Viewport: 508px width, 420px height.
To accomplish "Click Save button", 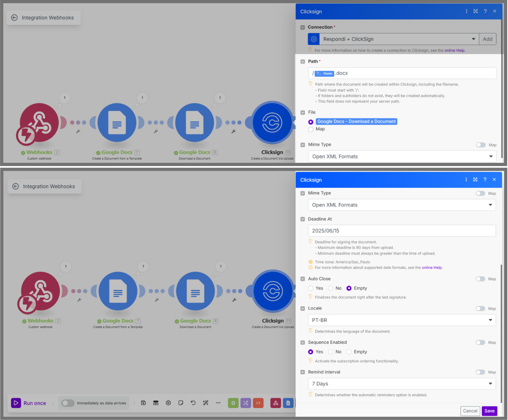I will pos(489,411).
